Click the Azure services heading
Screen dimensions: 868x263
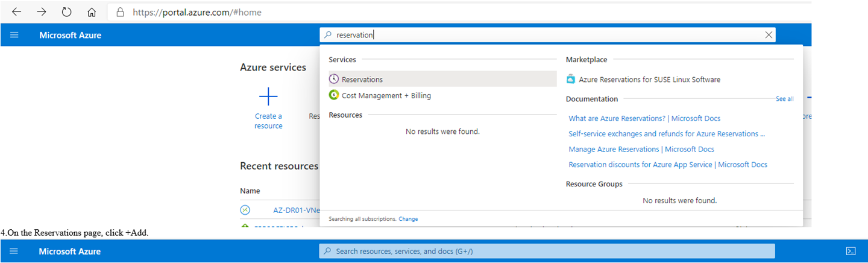tap(273, 68)
